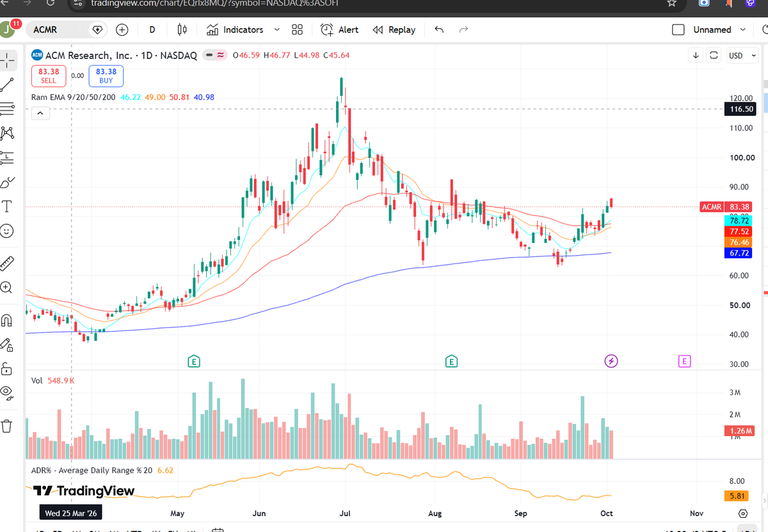Screen dimensions: 768x532
Task: Open the candlestick chart style selector
Action: [x=182, y=29]
